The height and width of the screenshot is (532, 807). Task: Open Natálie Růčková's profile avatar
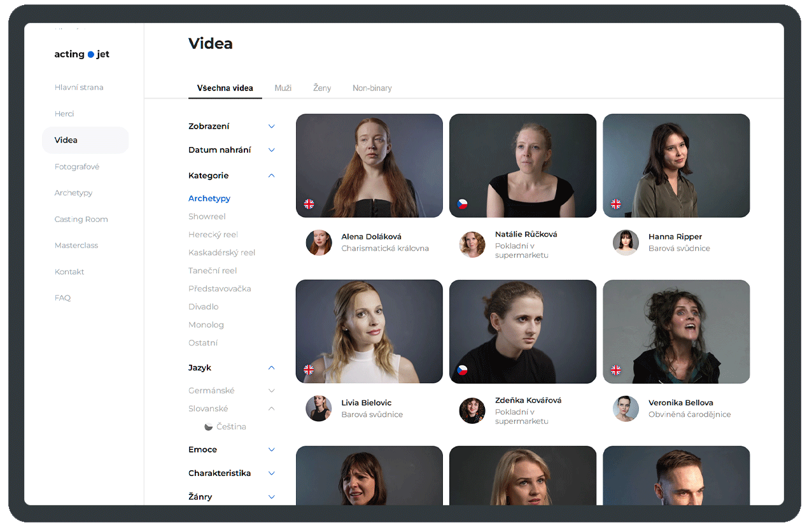pyautogui.click(x=472, y=244)
